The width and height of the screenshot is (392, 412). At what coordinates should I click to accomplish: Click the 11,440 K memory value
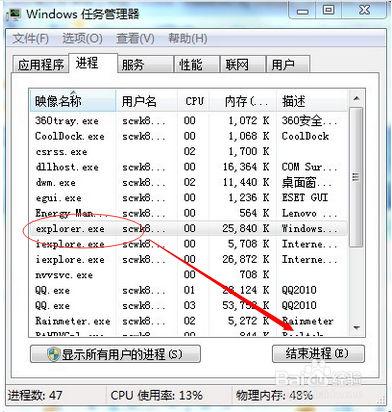pos(246,182)
